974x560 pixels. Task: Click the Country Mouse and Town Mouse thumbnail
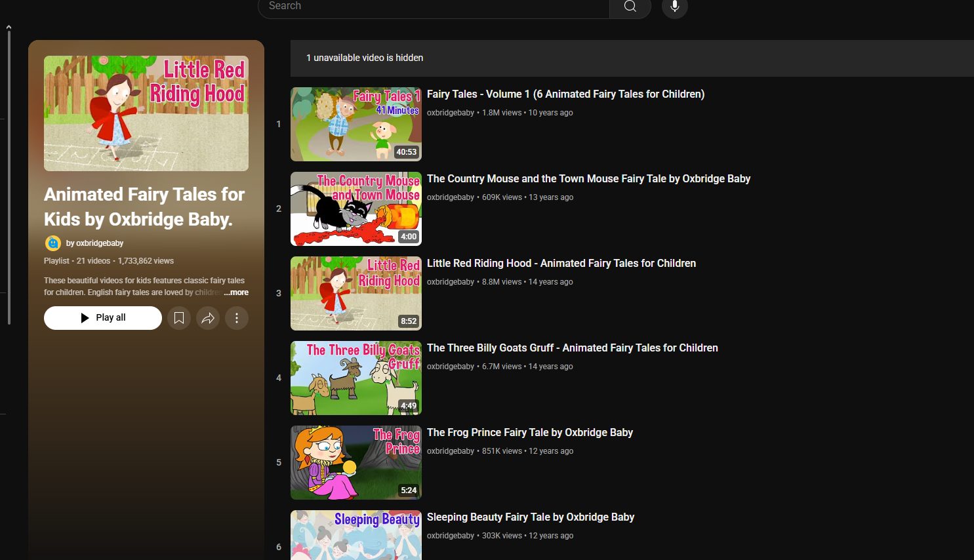355,209
